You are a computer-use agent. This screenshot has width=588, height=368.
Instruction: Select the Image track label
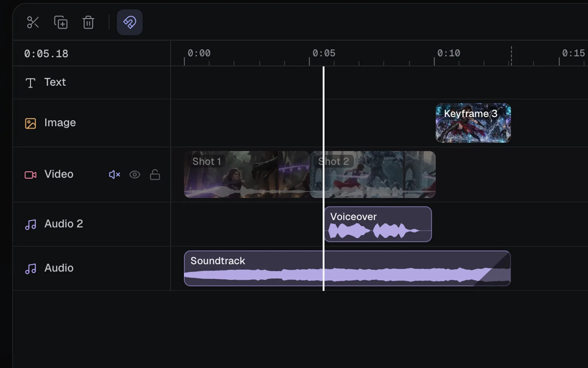pyautogui.click(x=60, y=123)
